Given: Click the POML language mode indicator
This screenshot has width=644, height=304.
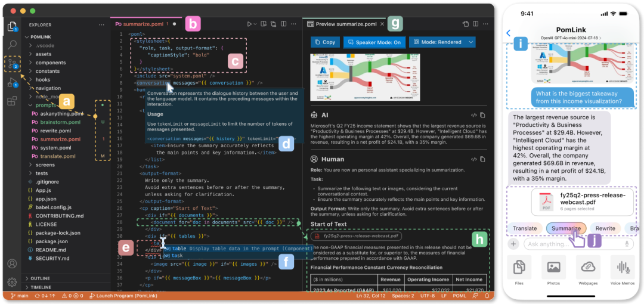Looking at the screenshot, I should coord(460,296).
